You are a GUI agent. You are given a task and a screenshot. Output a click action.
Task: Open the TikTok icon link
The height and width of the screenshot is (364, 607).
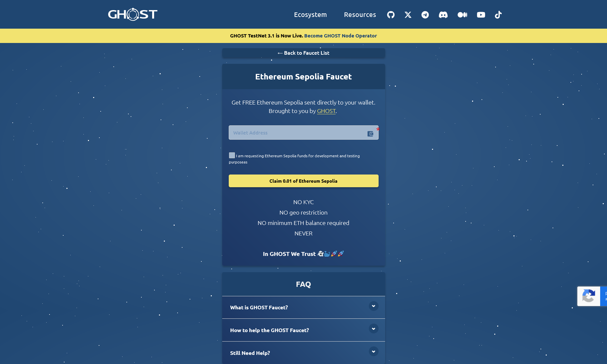498,15
